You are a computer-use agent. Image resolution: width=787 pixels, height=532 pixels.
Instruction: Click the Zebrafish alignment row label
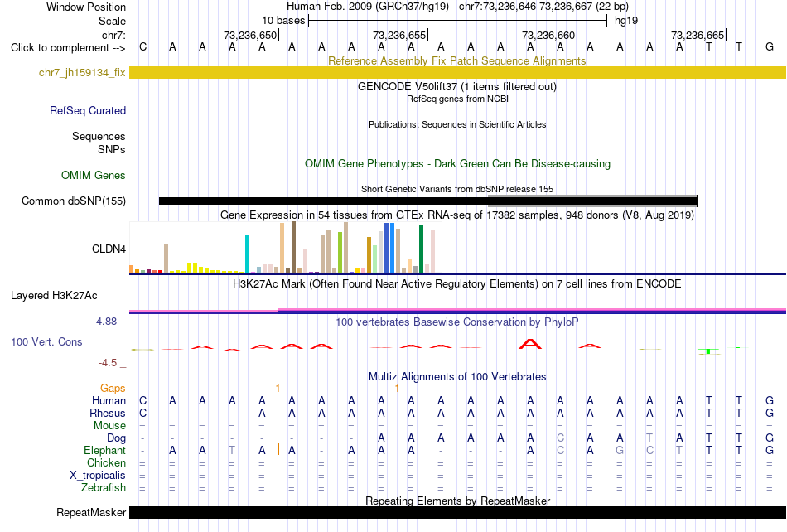pyautogui.click(x=104, y=487)
